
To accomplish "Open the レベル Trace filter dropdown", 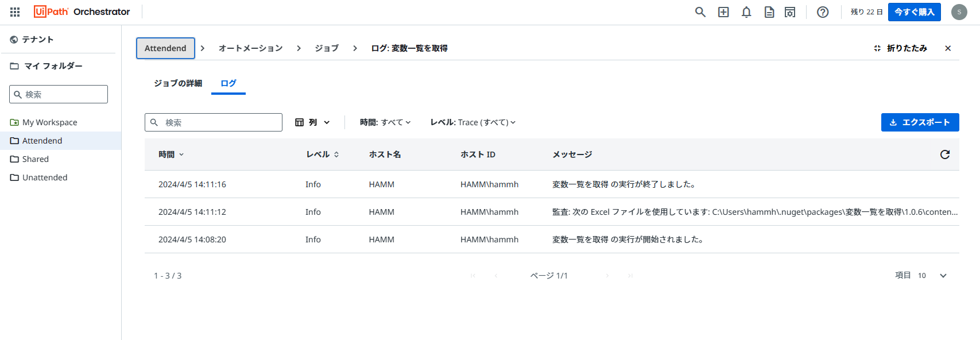I will (473, 122).
